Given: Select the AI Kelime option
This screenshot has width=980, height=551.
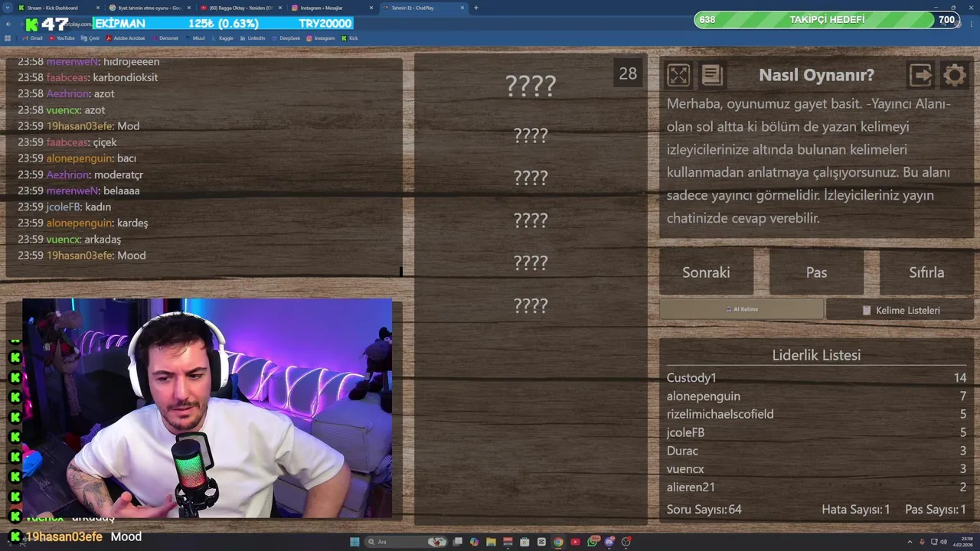Looking at the screenshot, I should point(741,309).
